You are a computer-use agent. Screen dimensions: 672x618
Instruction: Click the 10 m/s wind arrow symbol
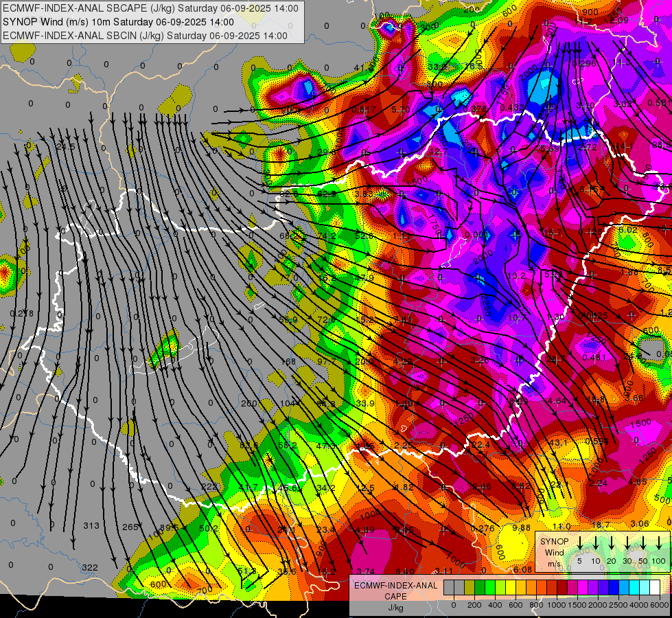coord(595,542)
